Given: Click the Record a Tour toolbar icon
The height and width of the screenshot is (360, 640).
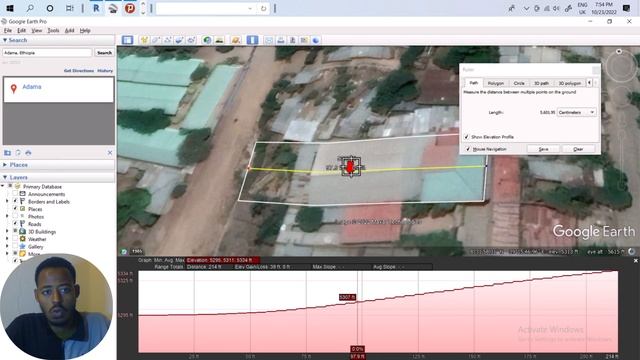Looking at the screenshot, I should pos(191,40).
